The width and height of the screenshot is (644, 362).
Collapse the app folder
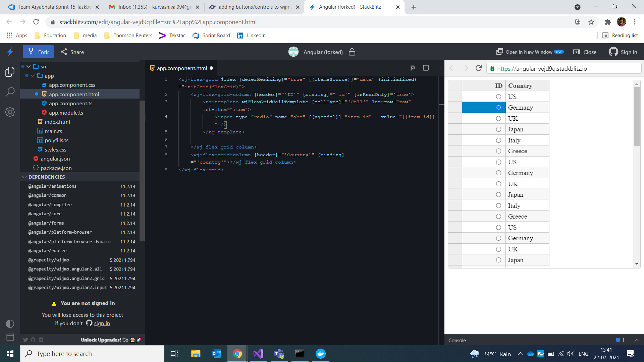tap(33, 76)
